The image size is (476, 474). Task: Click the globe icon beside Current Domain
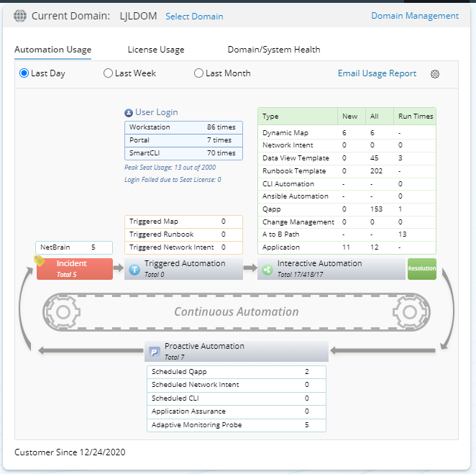[20, 16]
